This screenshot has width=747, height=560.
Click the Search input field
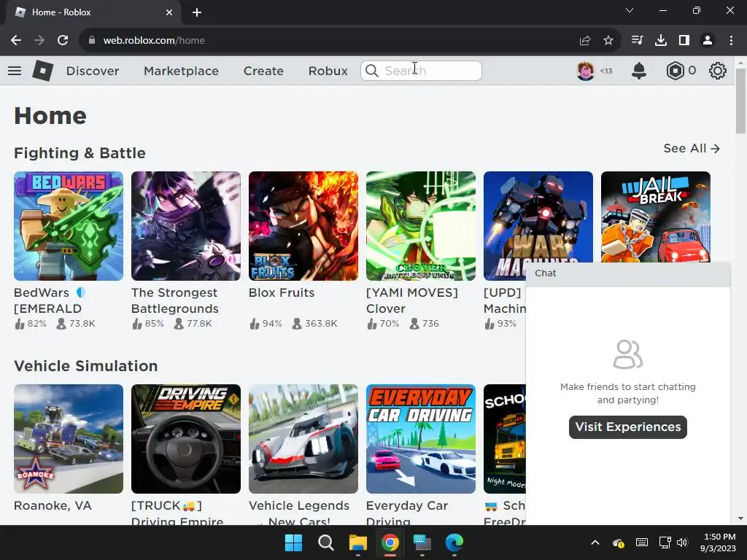coord(421,71)
